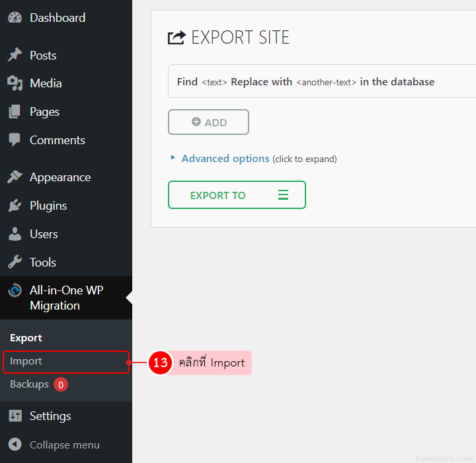The height and width of the screenshot is (463, 476).
Task: Click the Media icon in sidebar
Action: [x=15, y=83]
